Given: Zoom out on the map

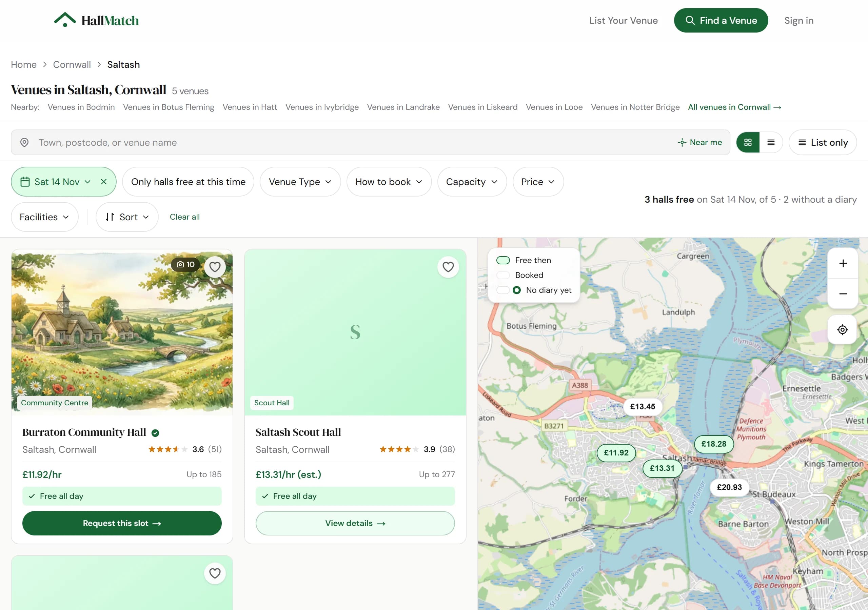Looking at the screenshot, I should point(843,294).
